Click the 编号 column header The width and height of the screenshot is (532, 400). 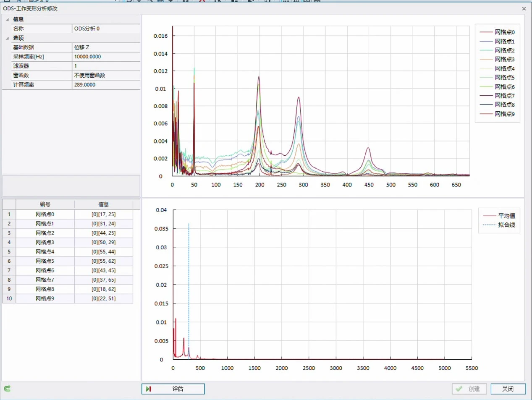[45, 204]
